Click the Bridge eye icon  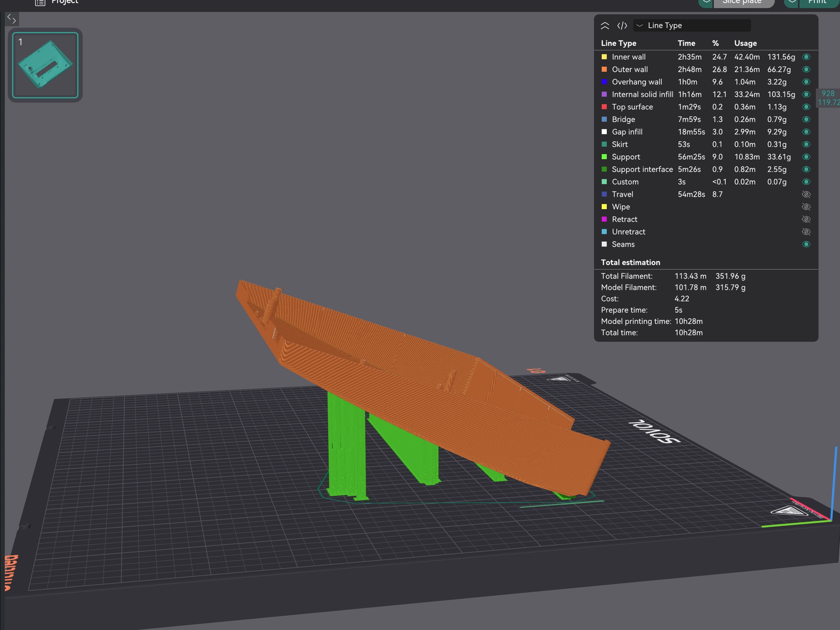tap(806, 119)
